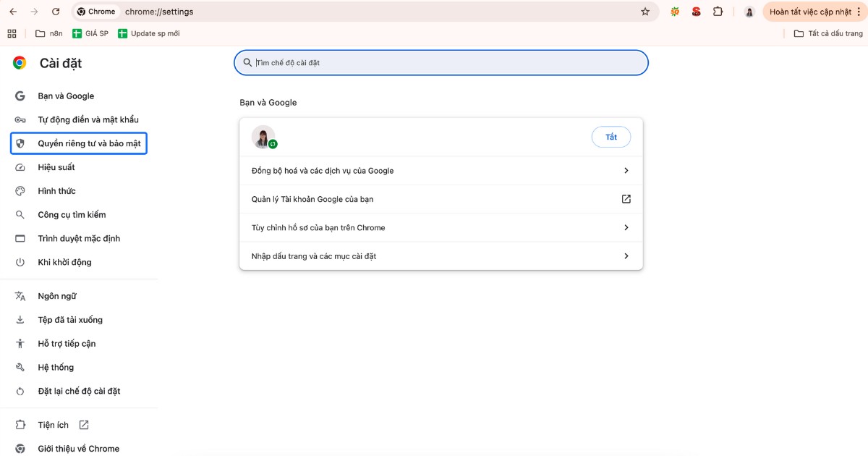This screenshot has height=456, width=868.
Task: Click the settings search field
Action: [440, 63]
